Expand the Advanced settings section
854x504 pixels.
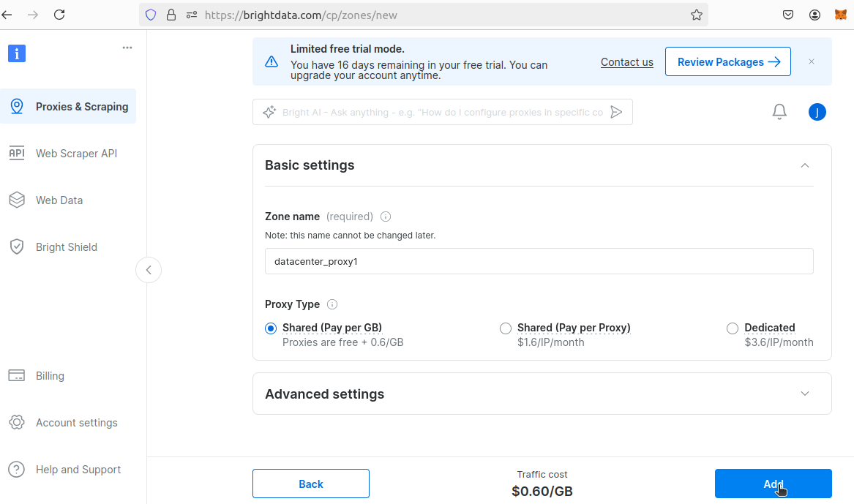805,394
